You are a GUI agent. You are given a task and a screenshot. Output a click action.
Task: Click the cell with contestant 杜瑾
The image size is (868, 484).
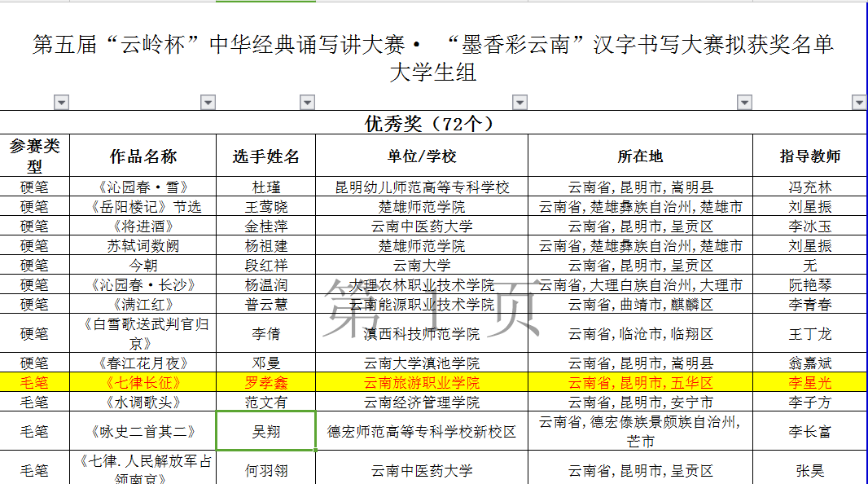(265, 187)
